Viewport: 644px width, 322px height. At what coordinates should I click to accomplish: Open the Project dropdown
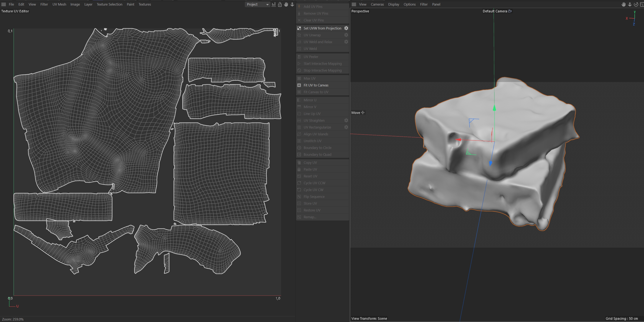tap(257, 5)
